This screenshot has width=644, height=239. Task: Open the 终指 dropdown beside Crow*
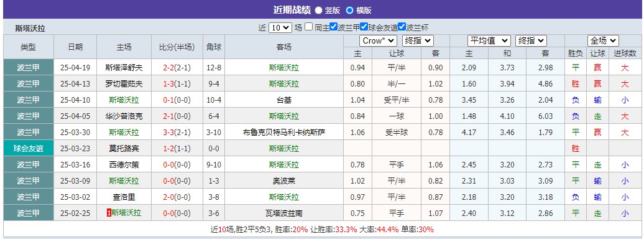point(418,40)
